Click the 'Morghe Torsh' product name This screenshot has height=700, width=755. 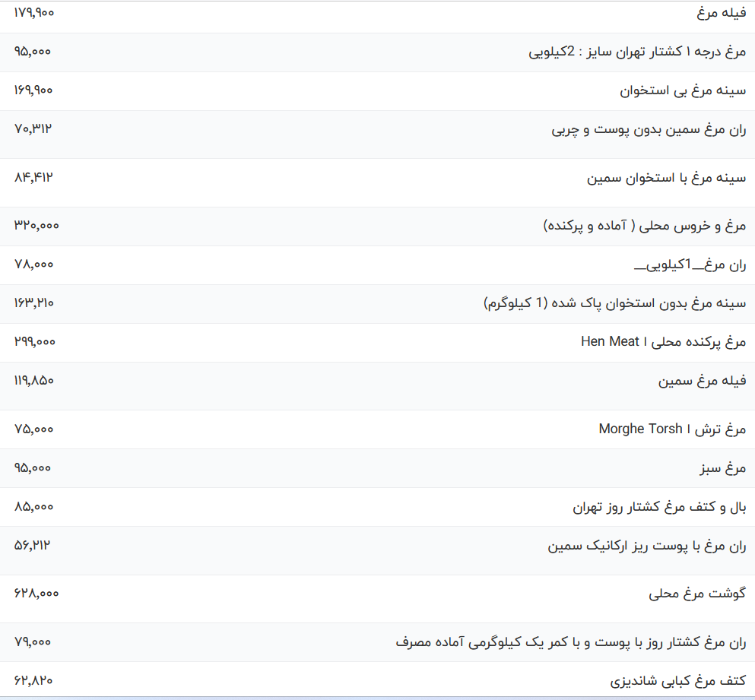pyautogui.click(x=672, y=429)
